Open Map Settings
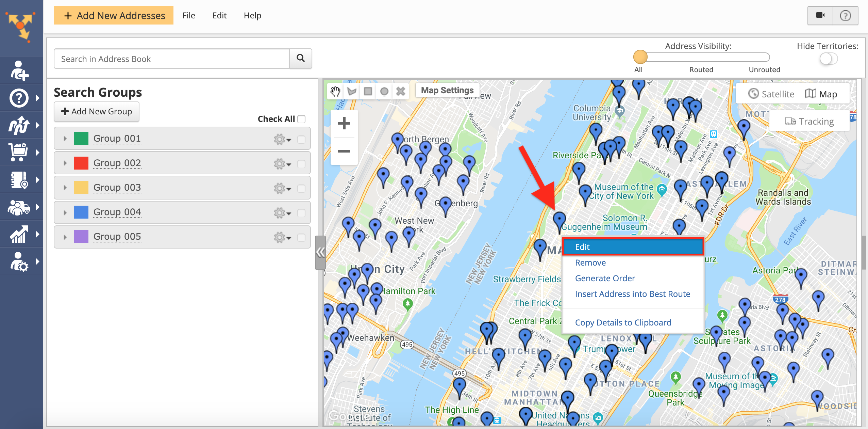The height and width of the screenshot is (429, 868). coord(447,90)
